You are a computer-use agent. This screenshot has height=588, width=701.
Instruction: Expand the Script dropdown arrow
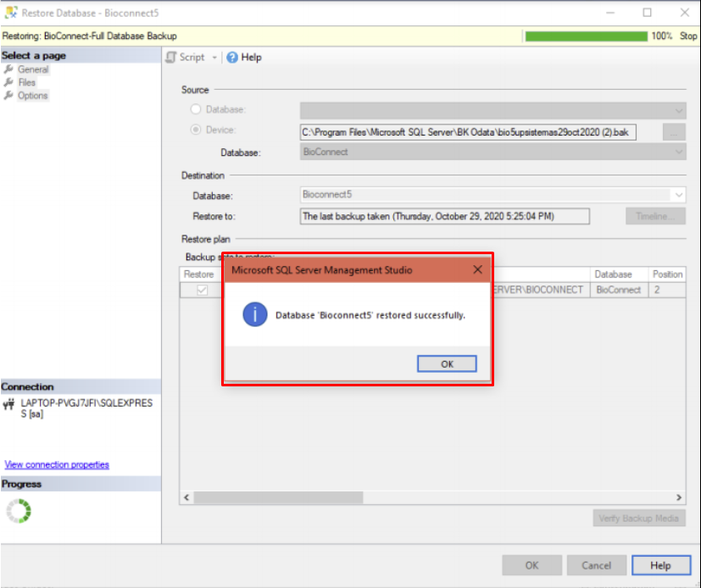(214, 58)
